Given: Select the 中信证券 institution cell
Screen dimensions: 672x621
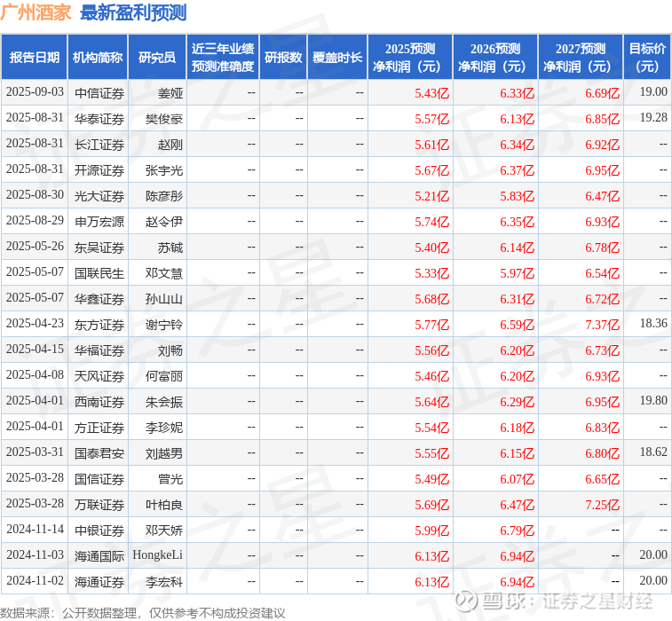Looking at the screenshot, I should click(99, 93).
